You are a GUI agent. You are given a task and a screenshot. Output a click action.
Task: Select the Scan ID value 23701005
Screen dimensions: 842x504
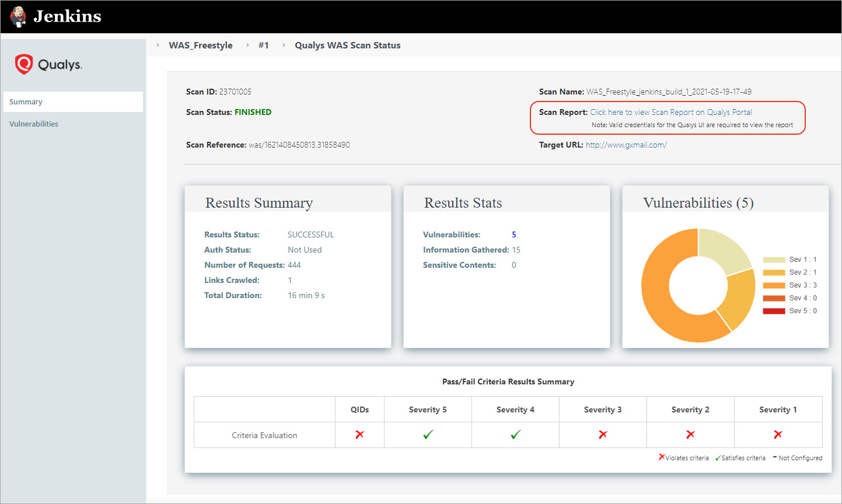(x=235, y=92)
